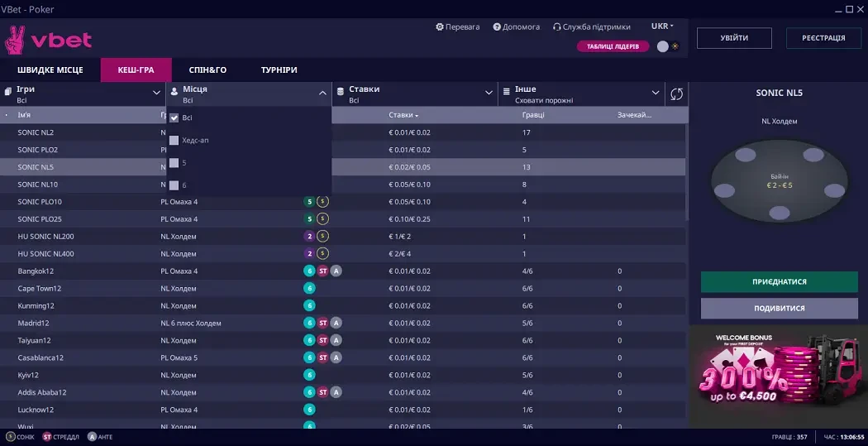The image size is (868, 446).
Task: Click the vbet logo
Action: (49, 40)
